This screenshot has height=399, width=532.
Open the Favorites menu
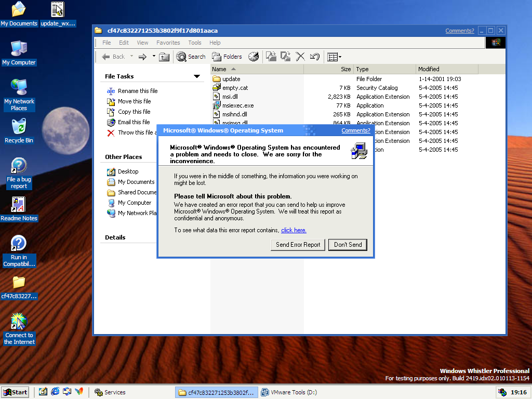[168, 43]
